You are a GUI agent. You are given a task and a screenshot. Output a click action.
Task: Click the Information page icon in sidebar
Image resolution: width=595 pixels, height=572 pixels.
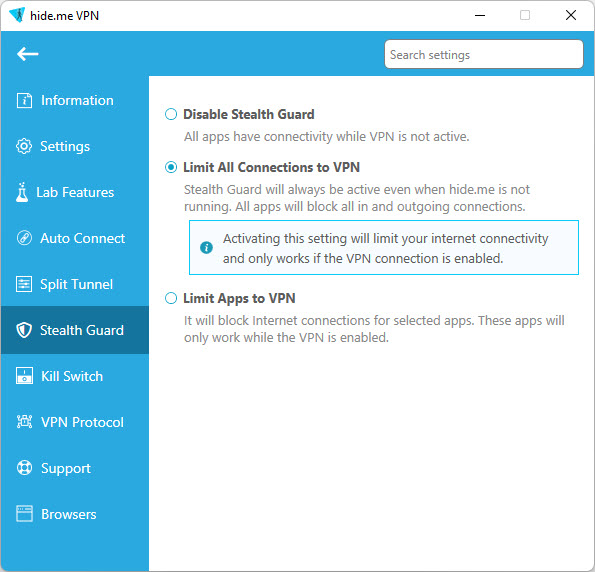coord(24,101)
